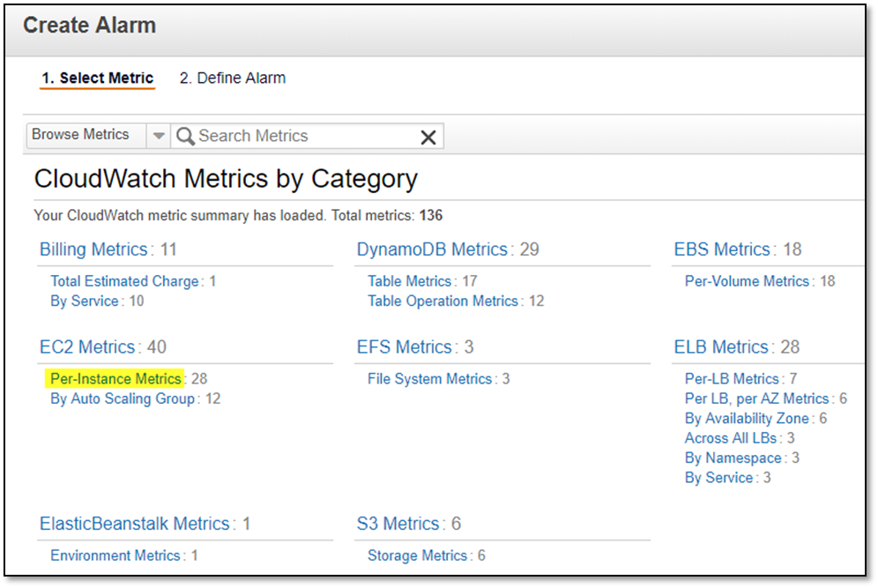Open the EC2 Metrics category
878x588 pixels.
point(87,346)
